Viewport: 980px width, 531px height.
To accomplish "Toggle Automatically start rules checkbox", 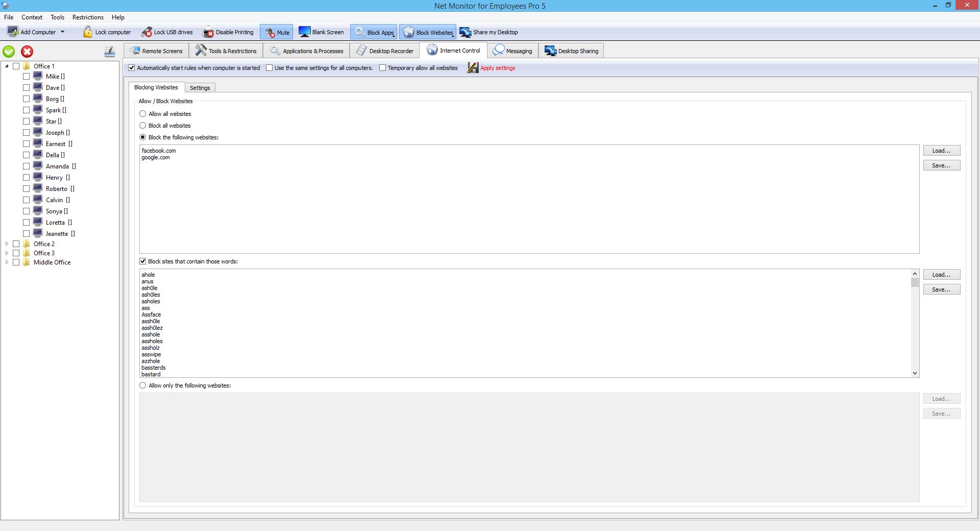I will tap(132, 67).
